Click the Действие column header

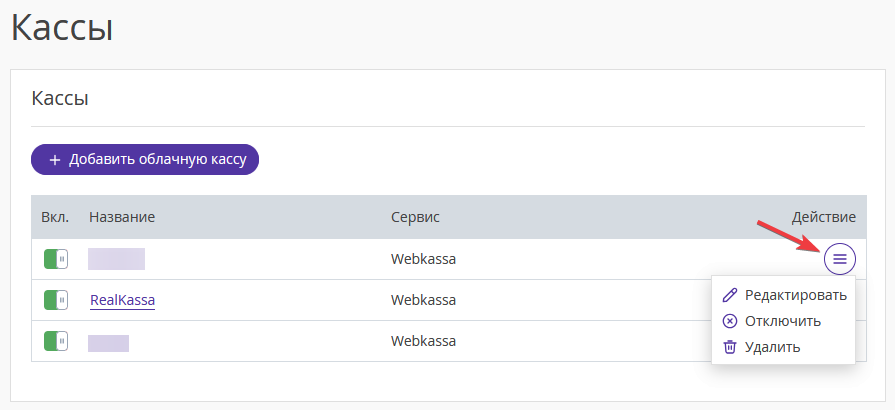click(x=824, y=217)
